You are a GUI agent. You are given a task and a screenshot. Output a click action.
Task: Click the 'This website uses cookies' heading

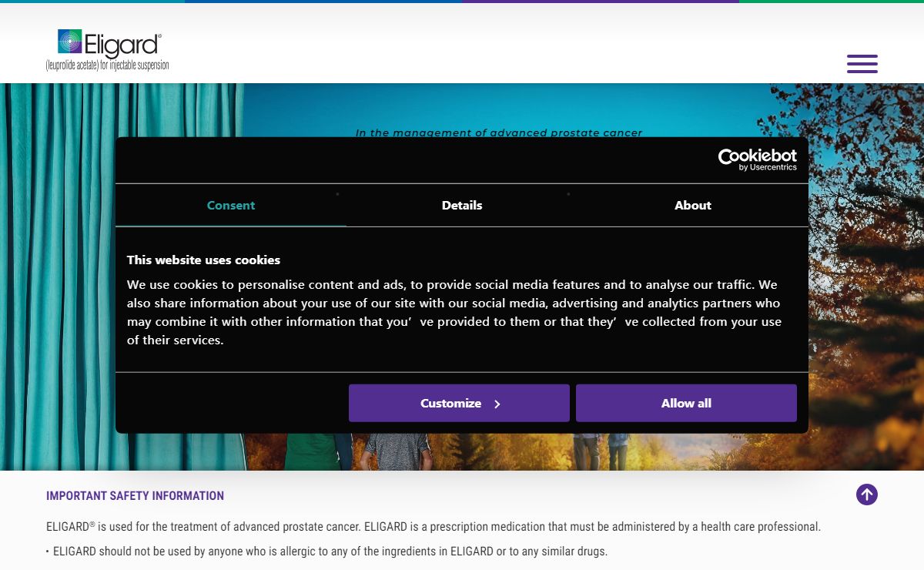click(203, 260)
